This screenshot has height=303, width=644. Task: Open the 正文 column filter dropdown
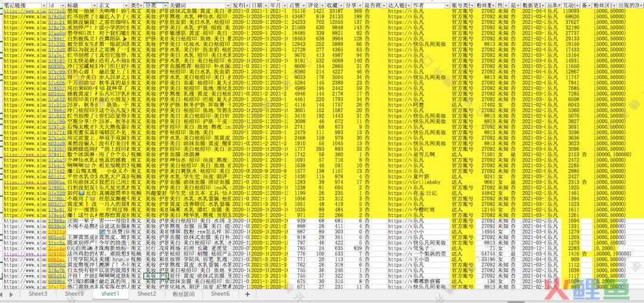pos(126,6)
